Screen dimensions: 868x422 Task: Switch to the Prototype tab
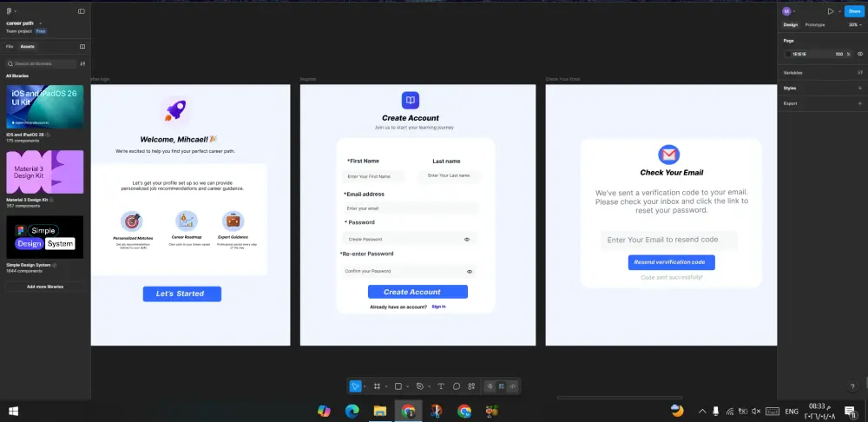[x=815, y=25]
